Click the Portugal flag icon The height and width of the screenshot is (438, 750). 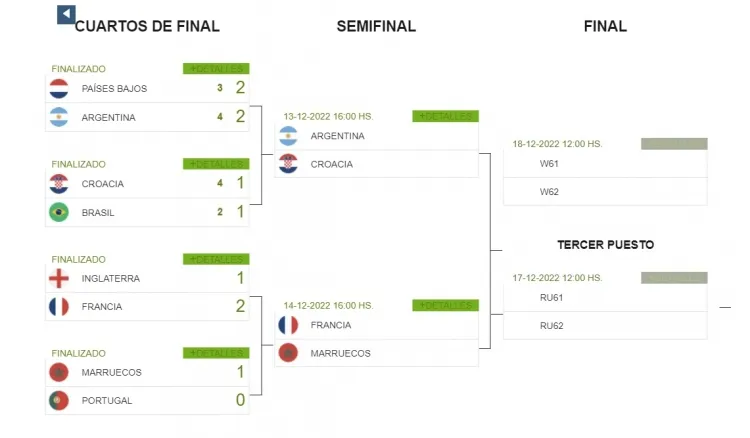pyautogui.click(x=59, y=400)
